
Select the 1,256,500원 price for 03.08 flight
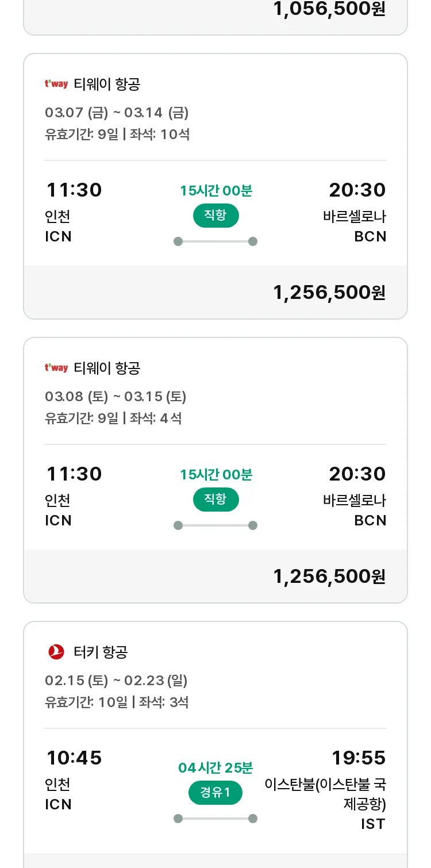(329, 577)
